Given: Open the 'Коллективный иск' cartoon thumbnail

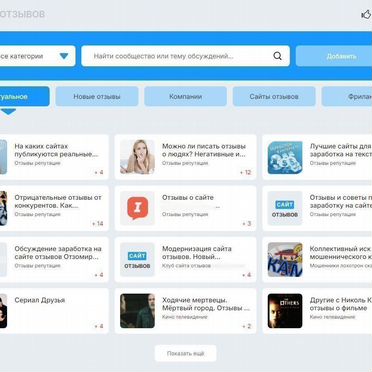Looking at the screenshot, I should point(285,260).
